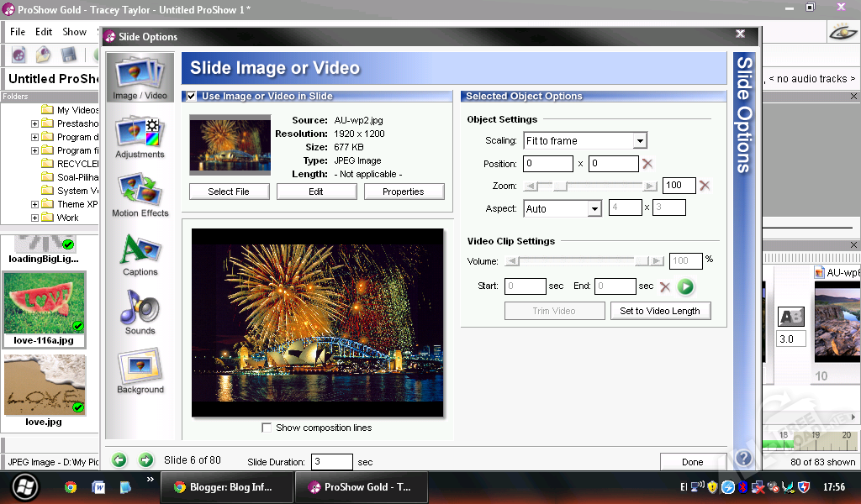Open the Motion Effects section

click(x=140, y=195)
